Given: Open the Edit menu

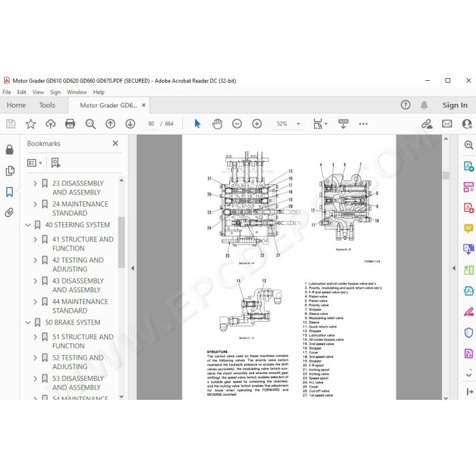Looking at the screenshot, I should coord(22,92).
